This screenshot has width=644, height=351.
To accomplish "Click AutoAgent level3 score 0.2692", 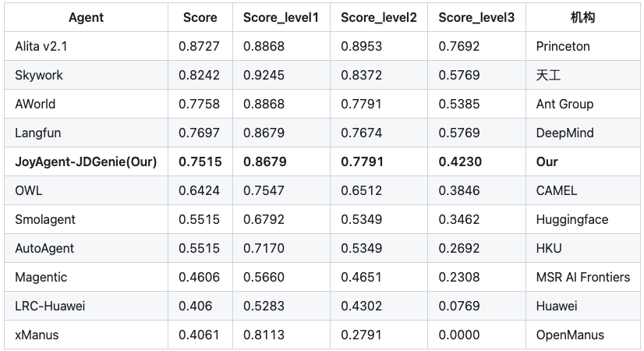I will [458, 248].
